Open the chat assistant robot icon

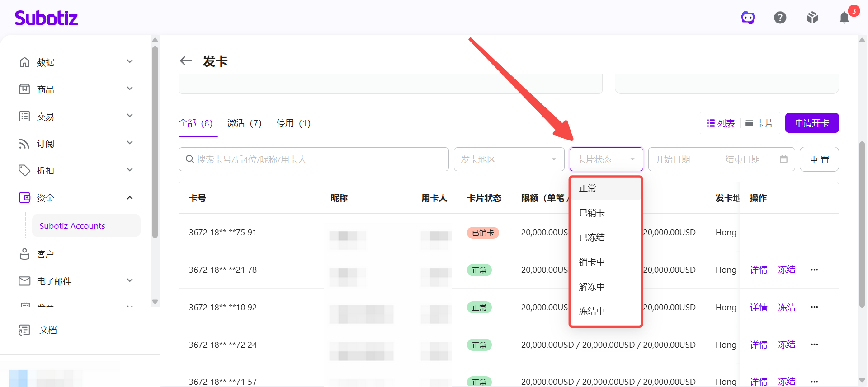(748, 18)
